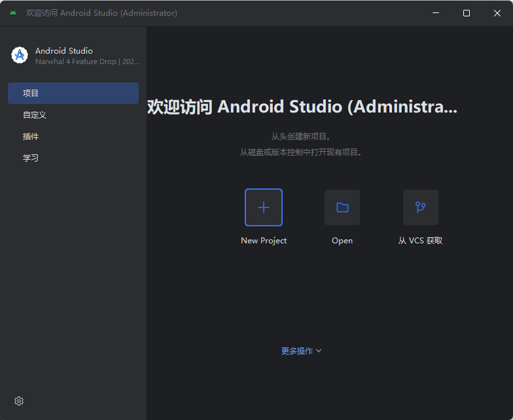
Task: Click the chevron next to 更多操作
Action: (319, 351)
